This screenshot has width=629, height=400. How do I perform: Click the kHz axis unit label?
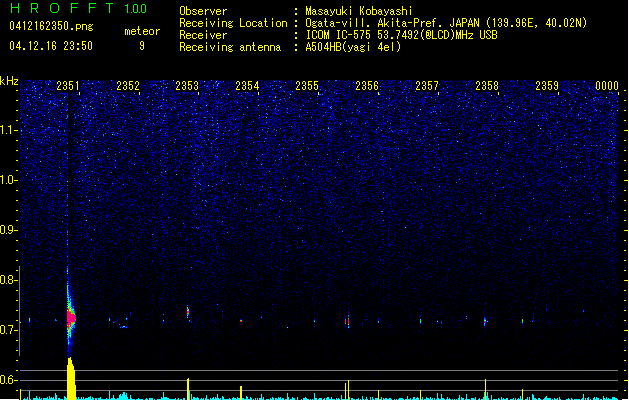(x=9, y=81)
